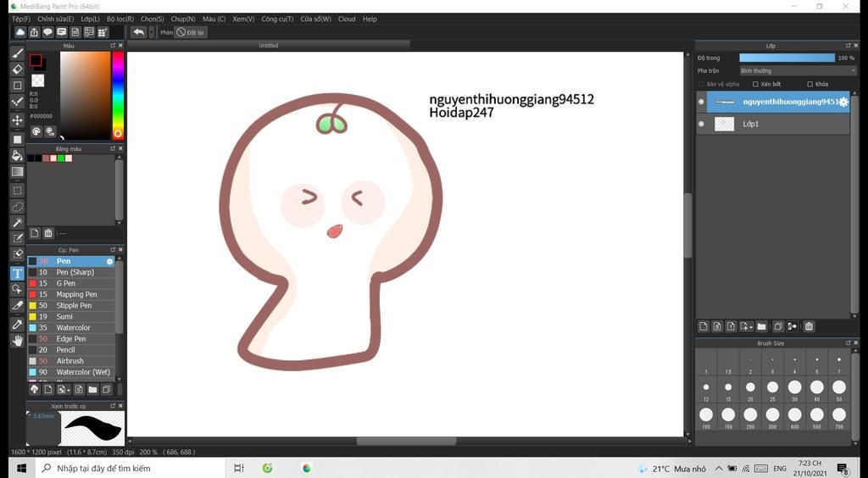Click the share/export icon in the toolbar

pos(34,33)
